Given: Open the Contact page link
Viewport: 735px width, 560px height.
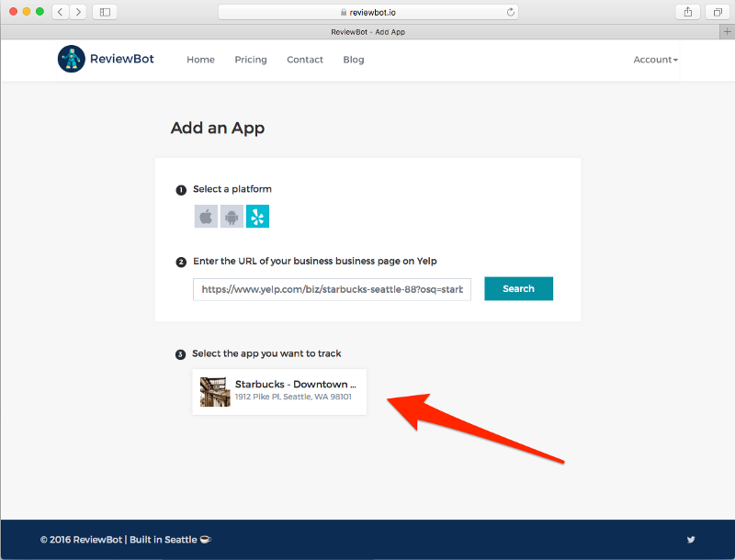Looking at the screenshot, I should point(304,60).
